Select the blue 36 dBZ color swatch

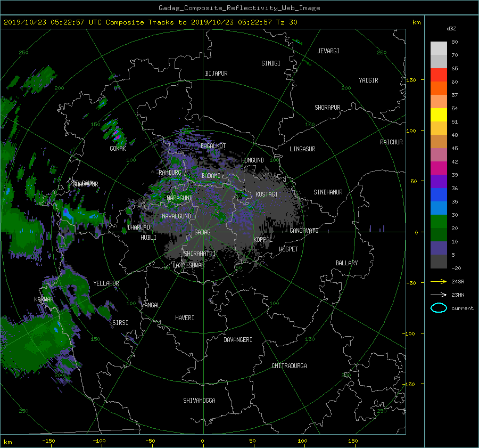(x=439, y=194)
